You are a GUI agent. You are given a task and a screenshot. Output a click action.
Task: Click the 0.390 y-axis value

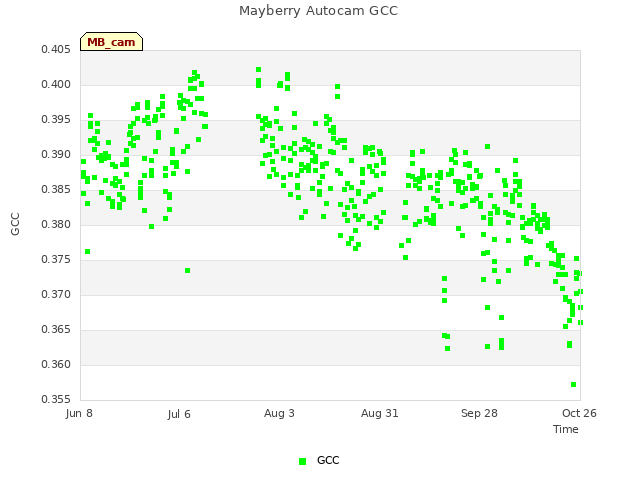[56, 155]
